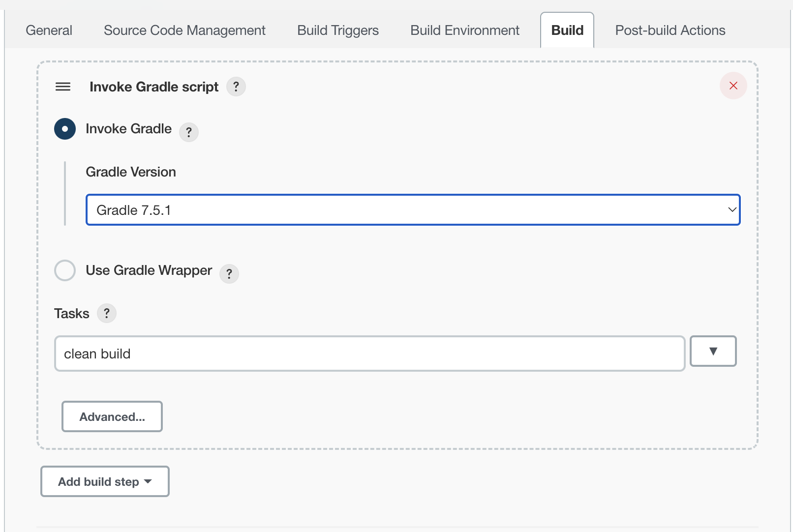Expand the Tasks field with the arrow
Screen dimensions: 793x532
713,351
